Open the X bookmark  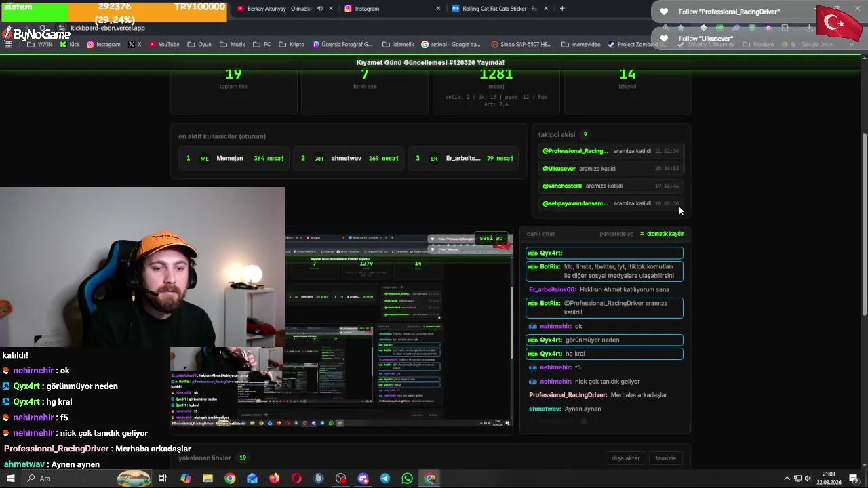point(135,45)
